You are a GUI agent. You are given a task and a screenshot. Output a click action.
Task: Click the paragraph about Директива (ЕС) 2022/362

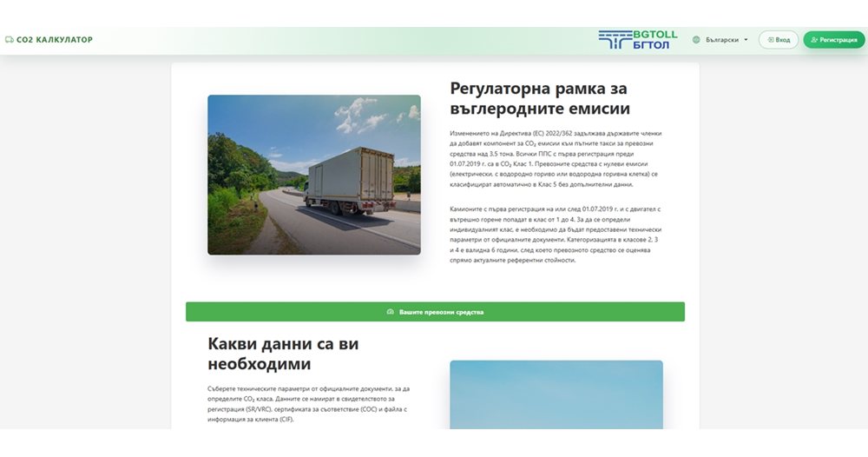tap(549, 159)
